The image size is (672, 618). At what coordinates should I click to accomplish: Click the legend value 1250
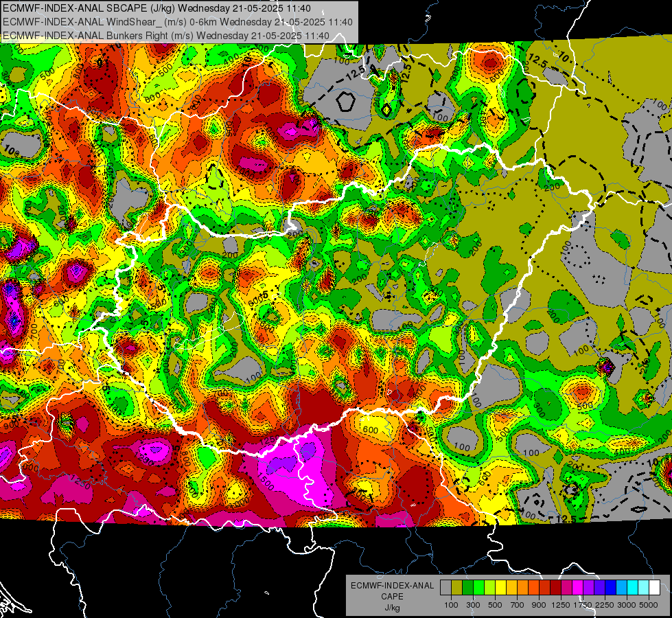coord(561,605)
